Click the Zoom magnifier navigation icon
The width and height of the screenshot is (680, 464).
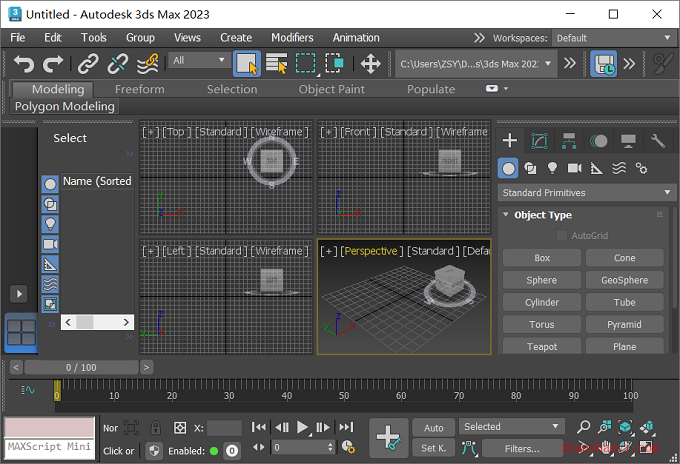[x=583, y=427]
